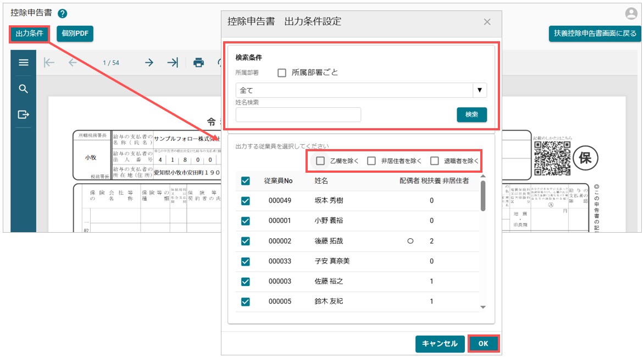The image size is (644, 357).
Task: Open the hamburger menu in PDF sidebar
Action: [23, 63]
